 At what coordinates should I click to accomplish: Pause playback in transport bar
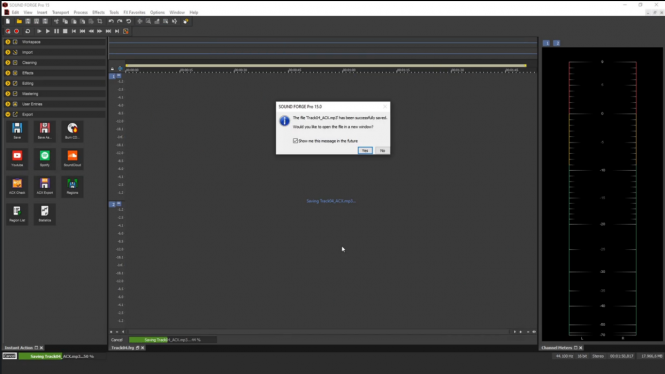click(56, 31)
